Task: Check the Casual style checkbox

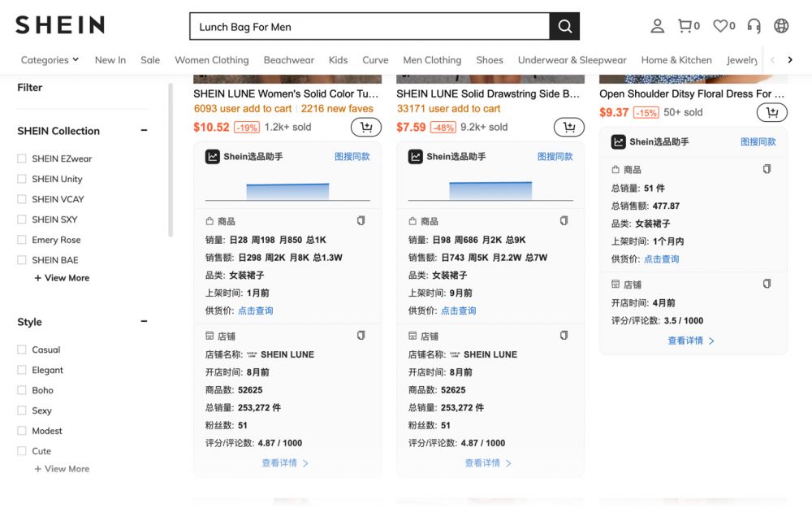Action: 22,350
